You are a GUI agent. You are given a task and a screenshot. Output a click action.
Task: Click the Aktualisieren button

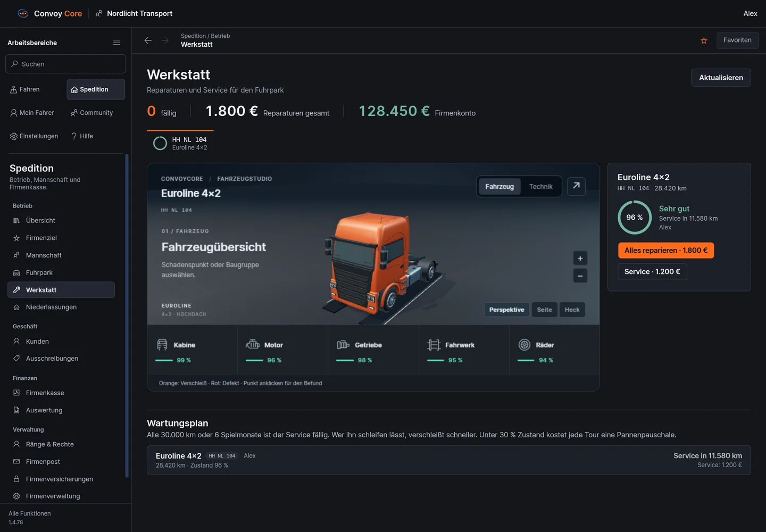pos(721,78)
